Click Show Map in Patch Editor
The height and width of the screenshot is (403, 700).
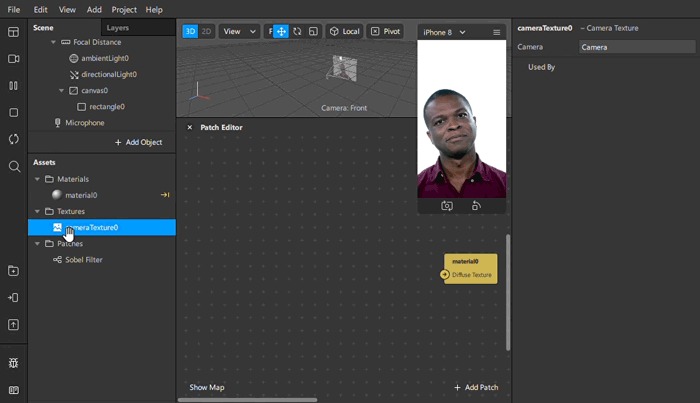point(207,387)
